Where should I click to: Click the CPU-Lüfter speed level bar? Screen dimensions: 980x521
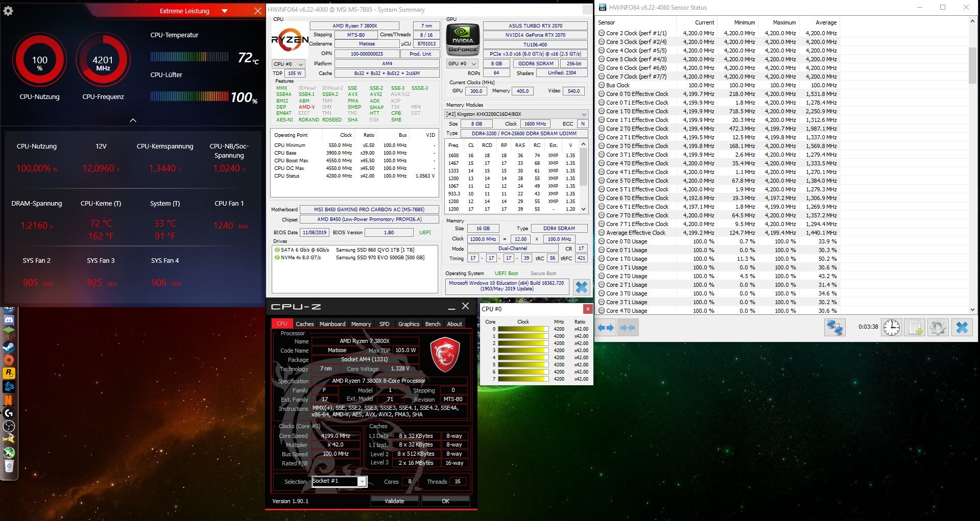[x=189, y=96]
